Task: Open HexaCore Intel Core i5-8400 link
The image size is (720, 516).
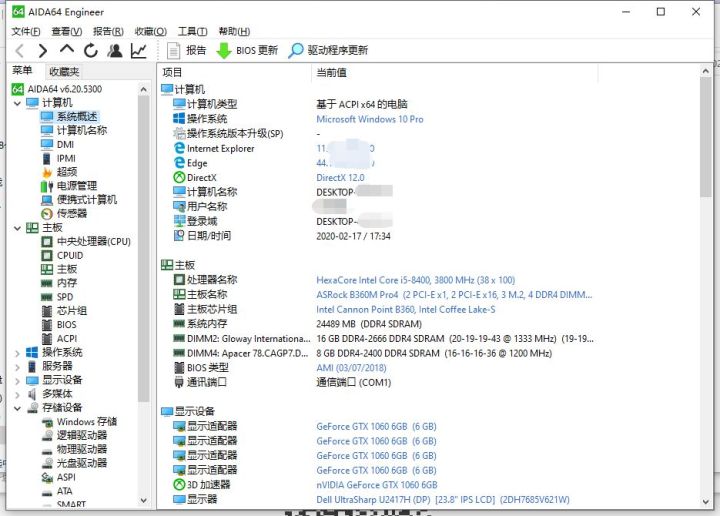Action: coord(416,280)
